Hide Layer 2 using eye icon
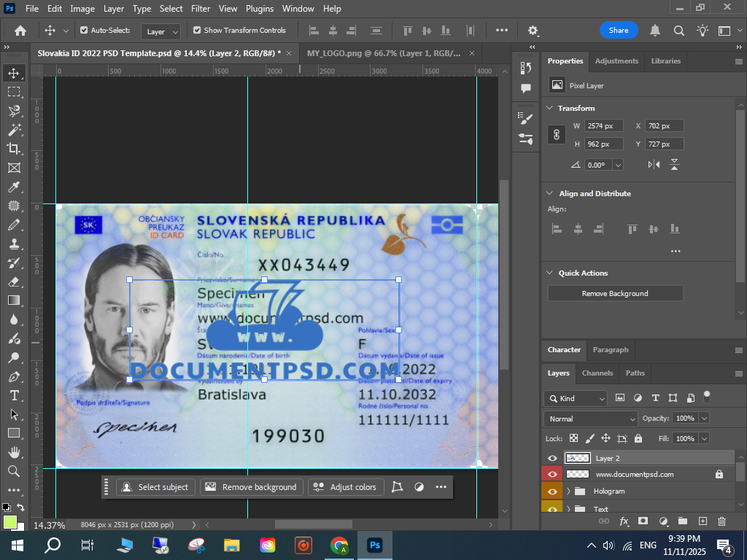The height and width of the screenshot is (560, 747). click(552, 458)
